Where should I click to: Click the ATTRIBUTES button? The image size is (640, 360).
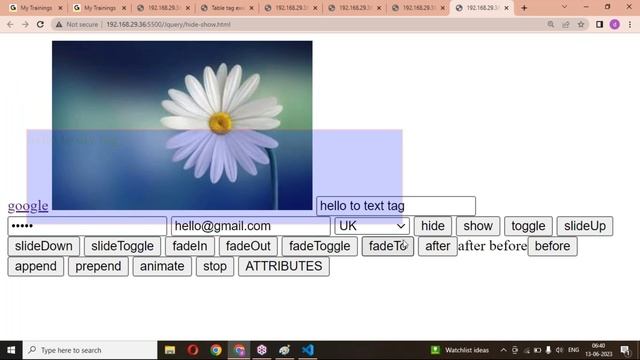284,267
